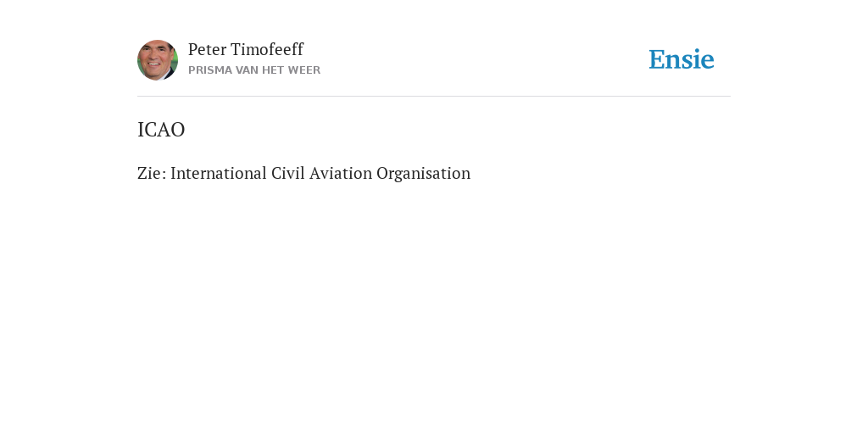Click the horizontal divider line below the header

point(434,97)
